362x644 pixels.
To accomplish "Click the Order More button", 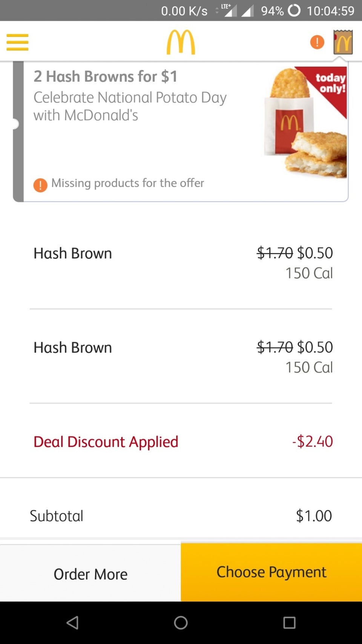I will [90, 573].
